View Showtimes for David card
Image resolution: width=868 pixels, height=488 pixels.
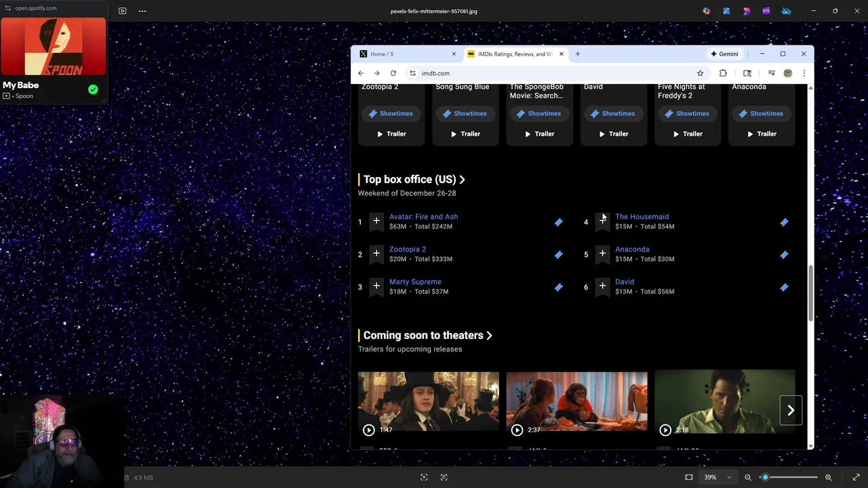point(612,114)
